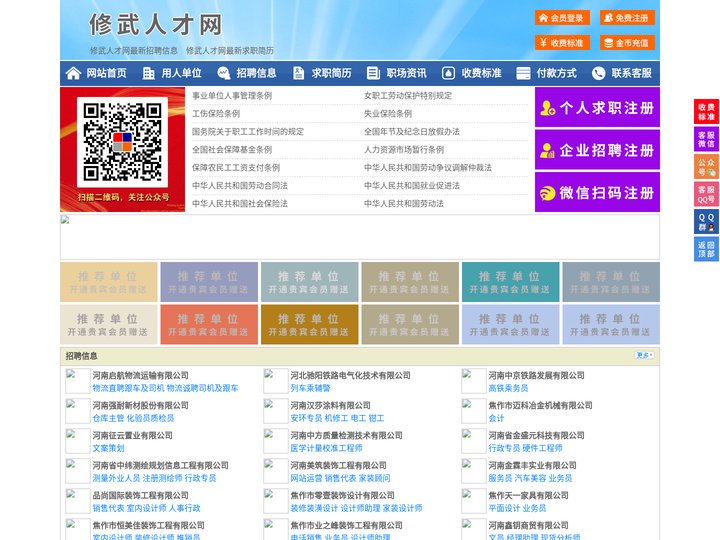Click the building icon beside 用人单位
The width and height of the screenshot is (720, 540).
click(x=148, y=73)
